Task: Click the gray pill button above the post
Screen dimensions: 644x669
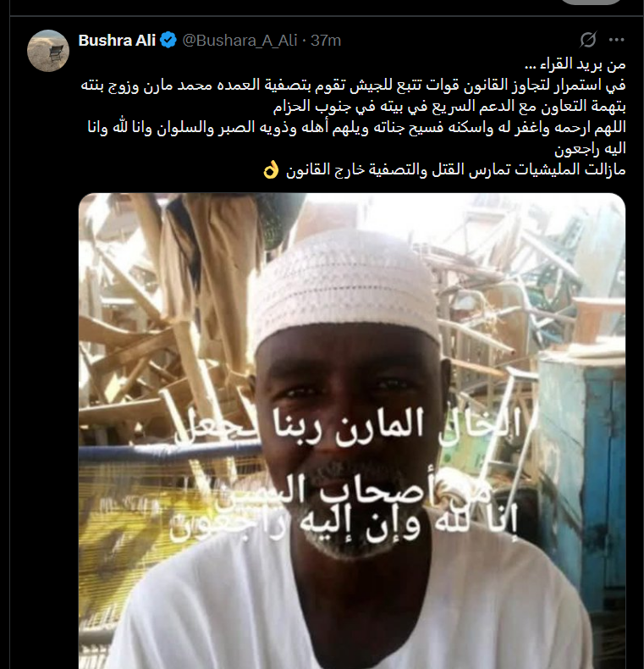Action: [591, 2]
